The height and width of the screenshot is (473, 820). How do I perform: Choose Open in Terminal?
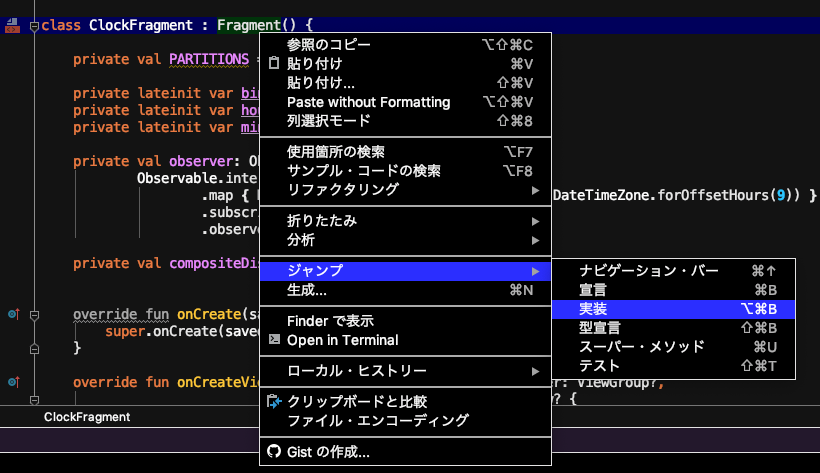click(x=405, y=340)
